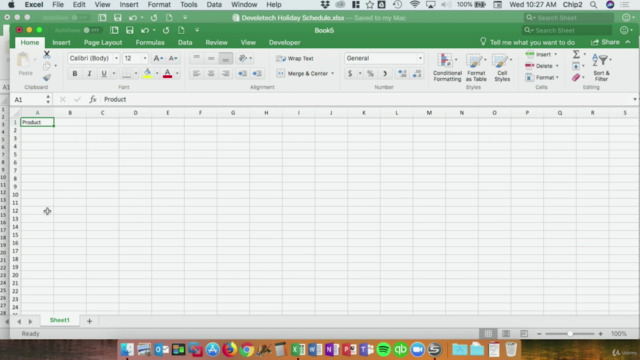Apply bottom vertical alignment
This screenshot has width=640, height=360.
click(x=225, y=58)
